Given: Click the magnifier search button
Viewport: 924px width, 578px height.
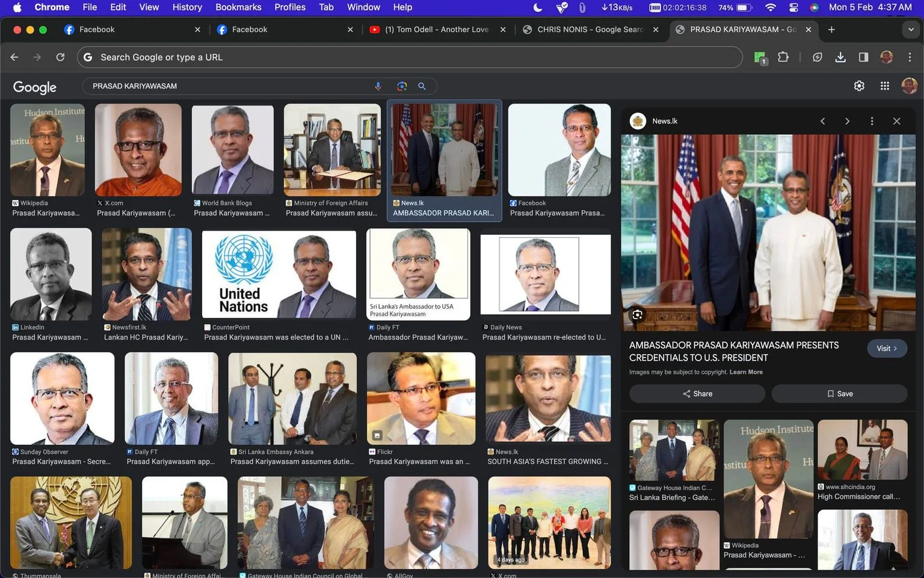Looking at the screenshot, I should (x=422, y=86).
